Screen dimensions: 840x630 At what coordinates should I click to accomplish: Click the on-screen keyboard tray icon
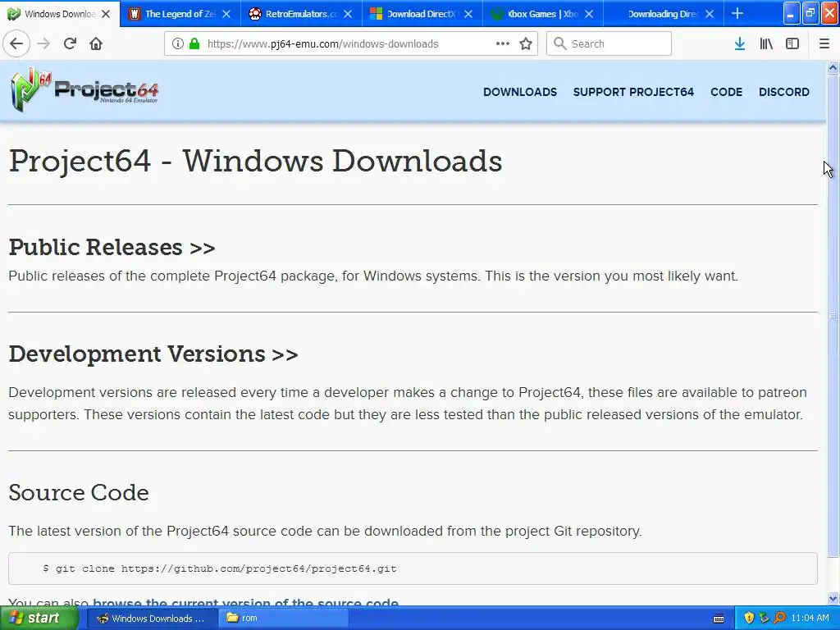point(719,619)
